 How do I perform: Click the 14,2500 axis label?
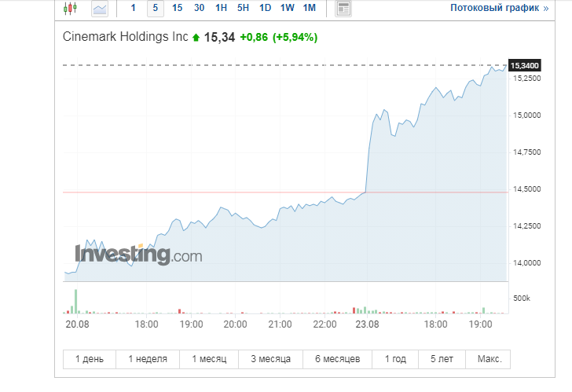pos(526,226)
